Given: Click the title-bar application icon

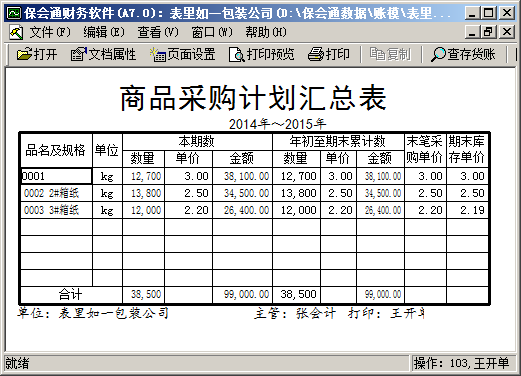Looking at the screenshot, I should point(14,13).
